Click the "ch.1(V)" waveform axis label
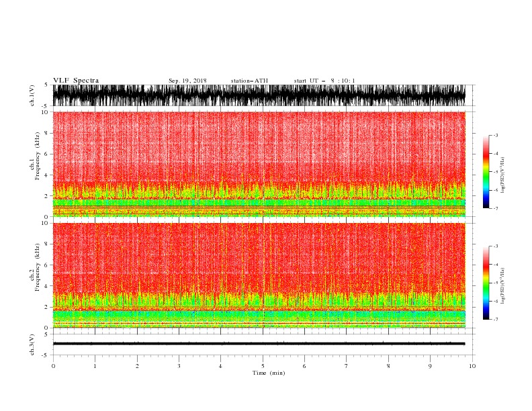532x411 pixels. (32, 95)
